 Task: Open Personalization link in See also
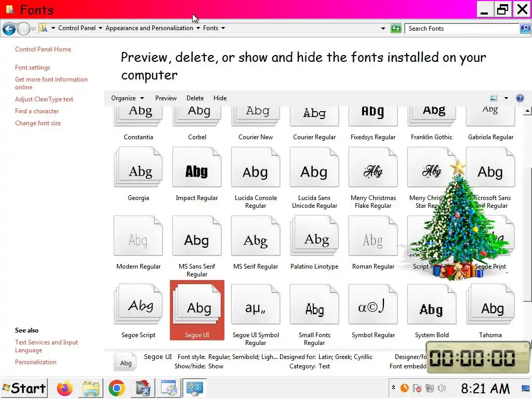coord(36,362)
